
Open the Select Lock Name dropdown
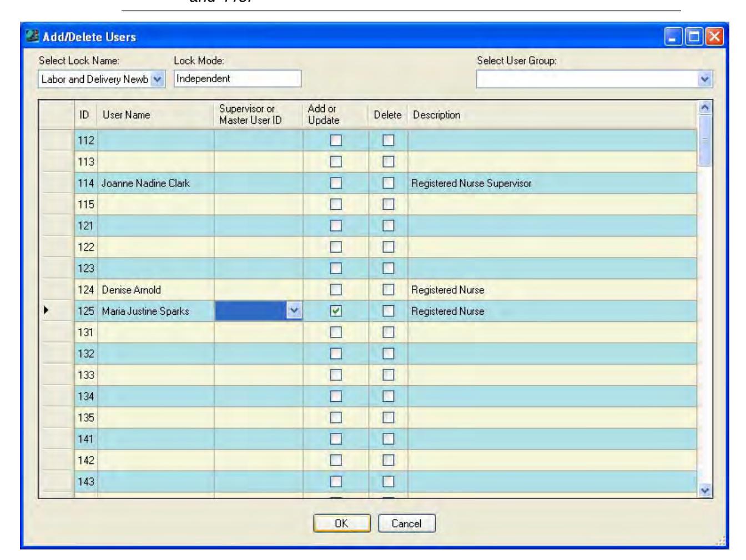coord(158,79)
